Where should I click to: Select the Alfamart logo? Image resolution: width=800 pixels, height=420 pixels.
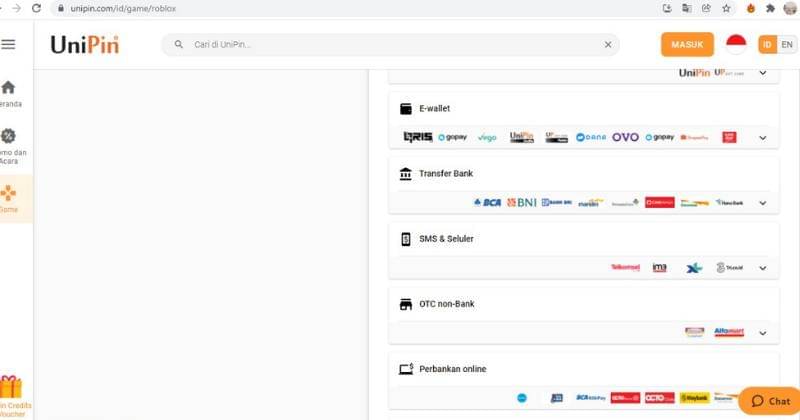tap(729, 332)
